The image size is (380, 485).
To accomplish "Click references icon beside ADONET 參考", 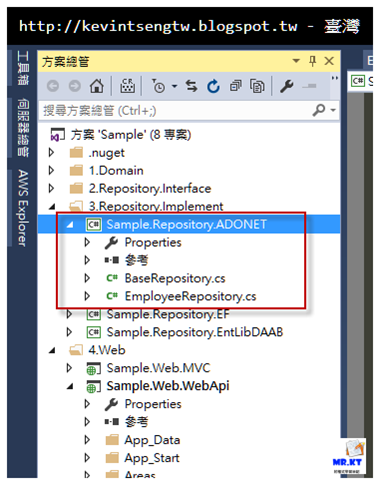I will coord(111,260).
